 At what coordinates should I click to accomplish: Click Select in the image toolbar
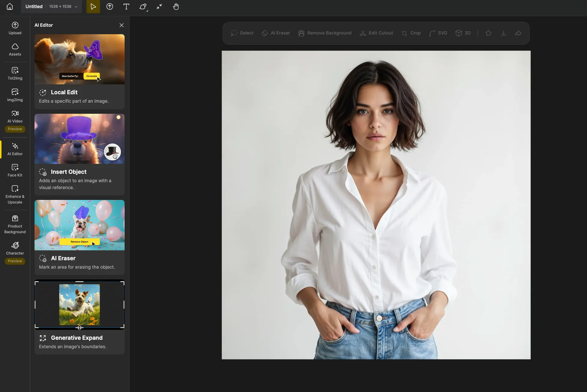tap(242, 33)
